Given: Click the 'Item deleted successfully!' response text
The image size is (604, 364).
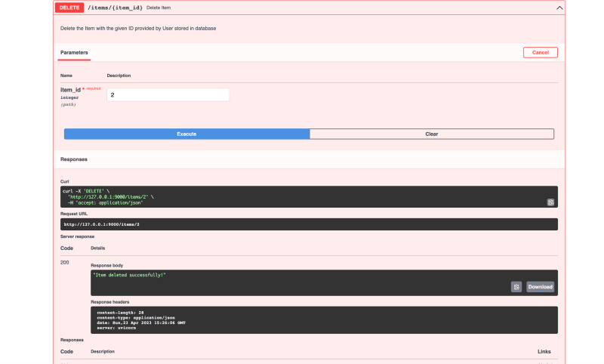Looking at the screenshot, I should (129, 275).
